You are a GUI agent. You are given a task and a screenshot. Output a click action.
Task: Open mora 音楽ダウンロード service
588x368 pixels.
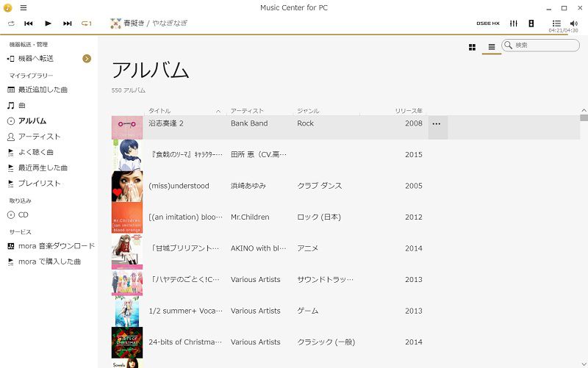click(x=56, y=246)
